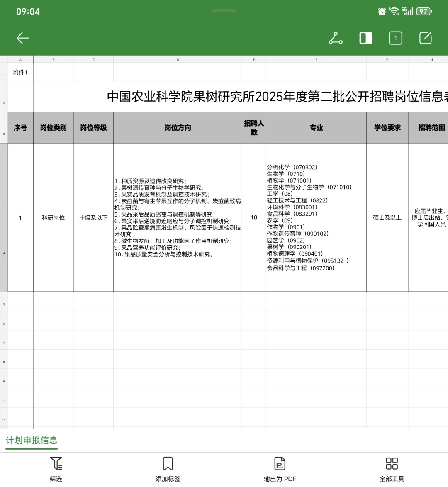Image resolution: width=448 pixels, height=487 pixels.
Task: Select row 4 header
Action: click(x=4, y=217)
